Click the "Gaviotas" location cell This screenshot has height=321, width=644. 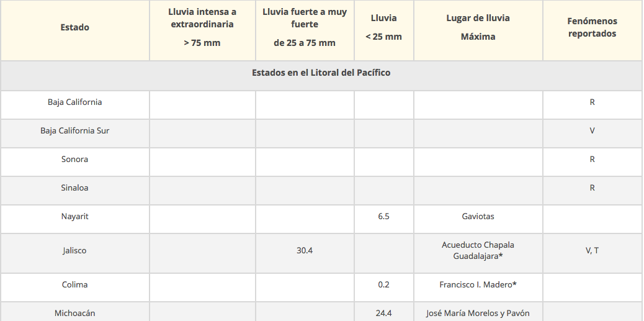tap(478, 216)
